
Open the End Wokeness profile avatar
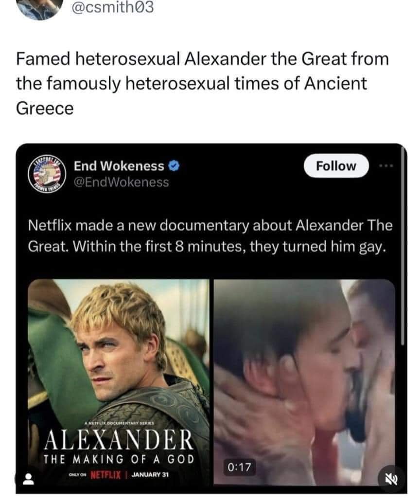click(47, 174)
